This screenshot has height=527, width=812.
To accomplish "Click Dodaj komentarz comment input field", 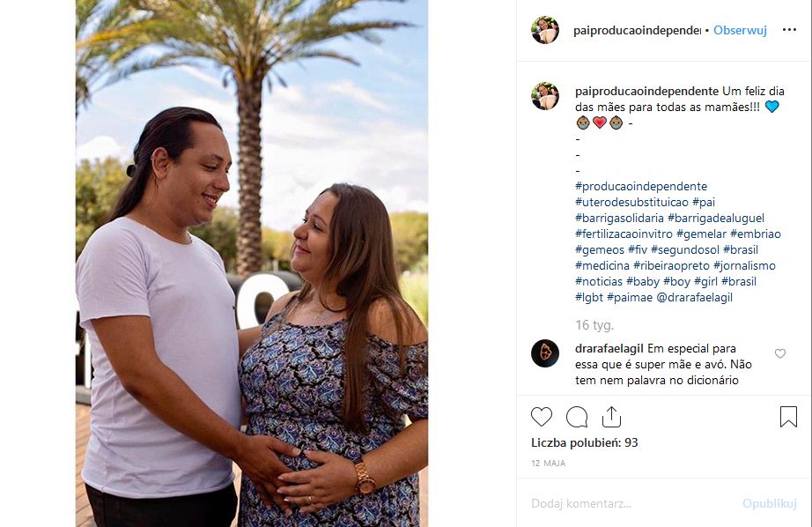I will click(631, 503).
